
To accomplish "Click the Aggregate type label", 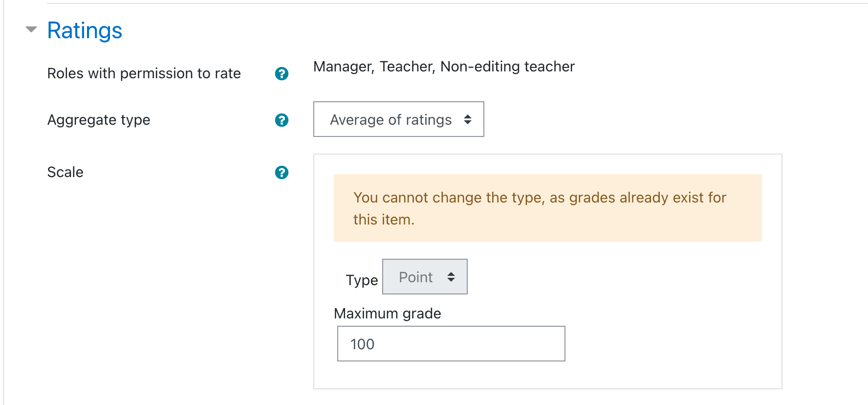I will point(99,120).
